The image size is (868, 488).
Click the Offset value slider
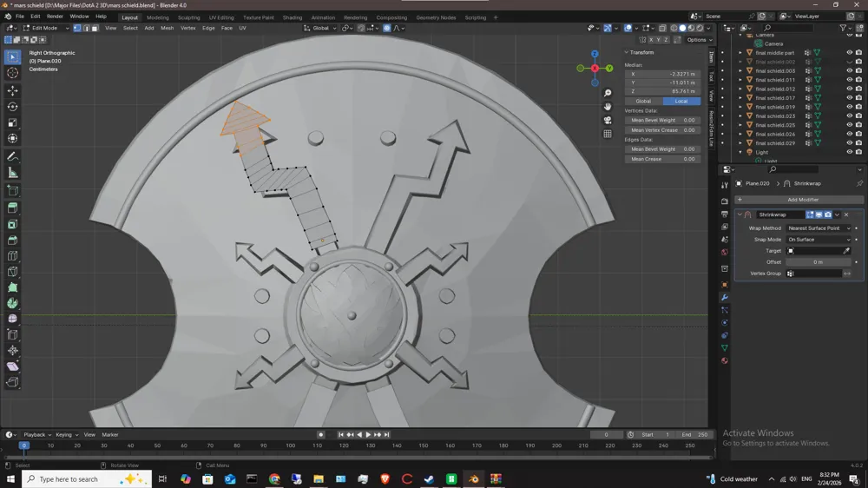pyautogui.click(x=819, y=262)
